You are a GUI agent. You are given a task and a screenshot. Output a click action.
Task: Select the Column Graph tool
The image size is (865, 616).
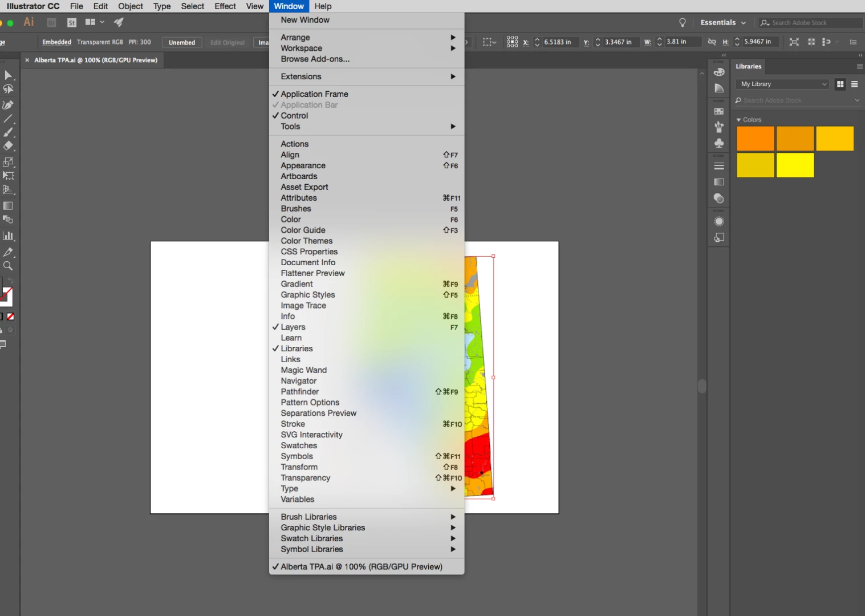[x=8, y=236]
